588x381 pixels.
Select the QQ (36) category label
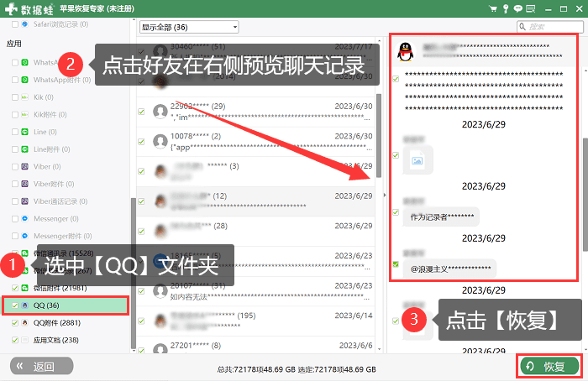46,305
